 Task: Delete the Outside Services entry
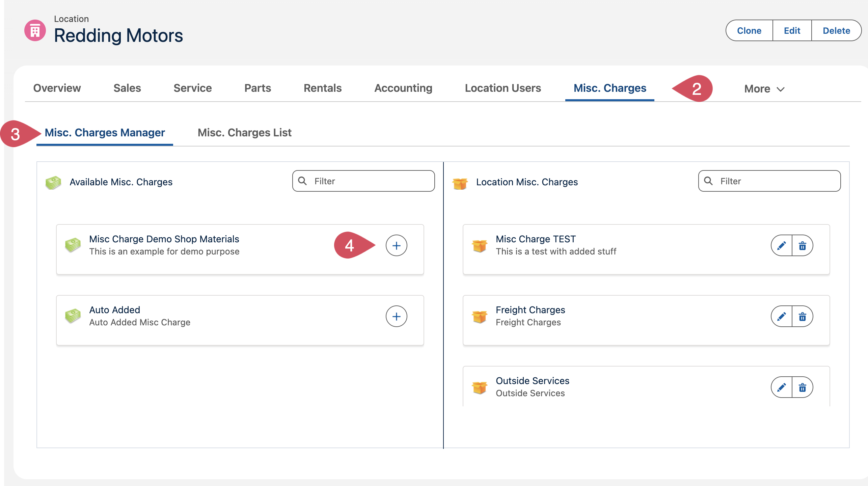(x=803, y=387)
